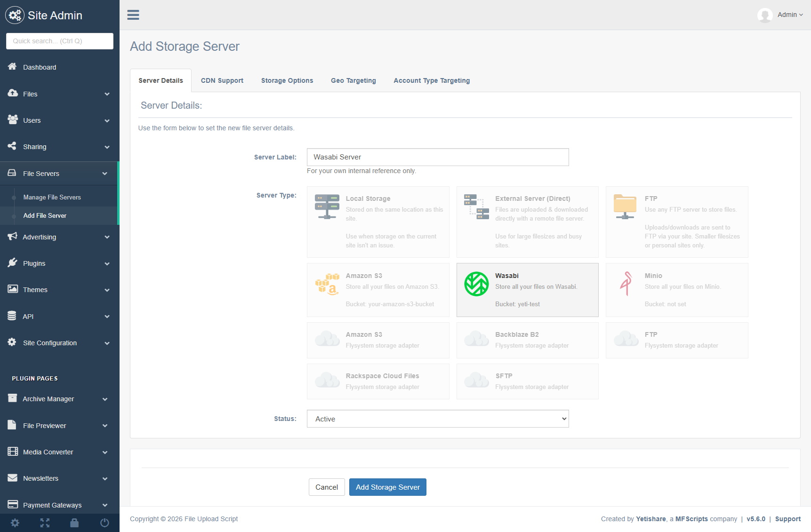
Task: Open Dashboard from the home icon
Action: pyautogui.click(x=13, y=67)
